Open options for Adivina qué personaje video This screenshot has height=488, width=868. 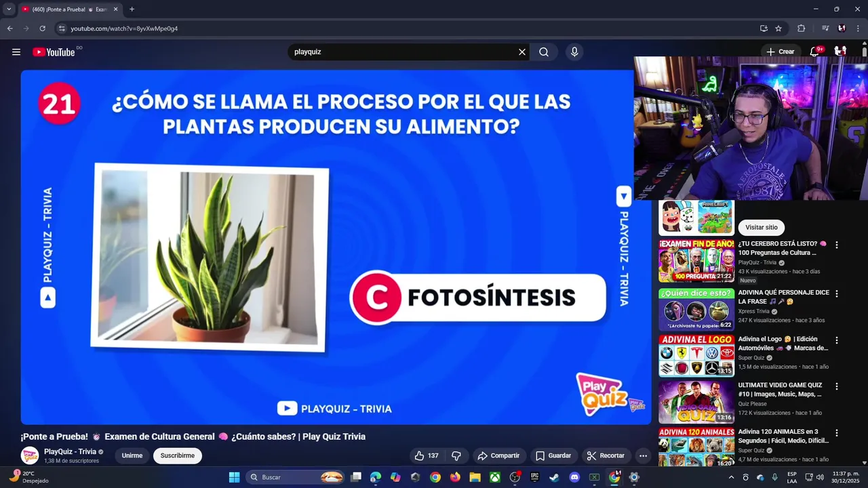[836, 293]
